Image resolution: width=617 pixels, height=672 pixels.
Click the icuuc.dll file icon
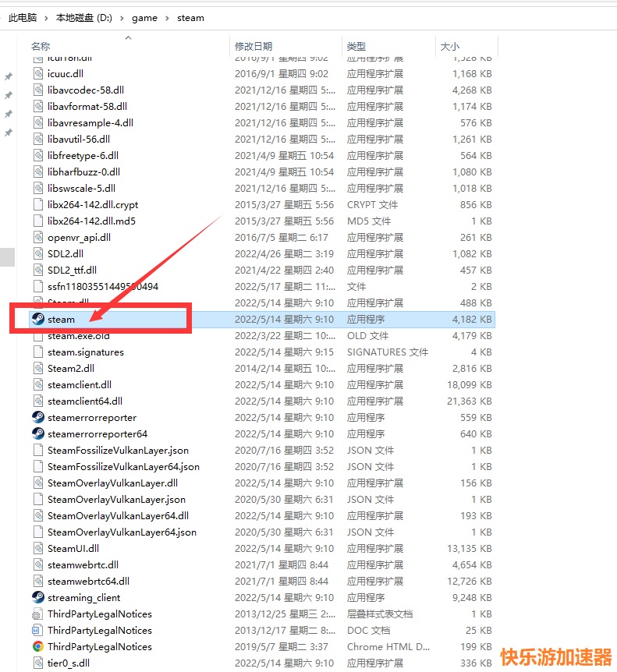[x=38, y=73]
